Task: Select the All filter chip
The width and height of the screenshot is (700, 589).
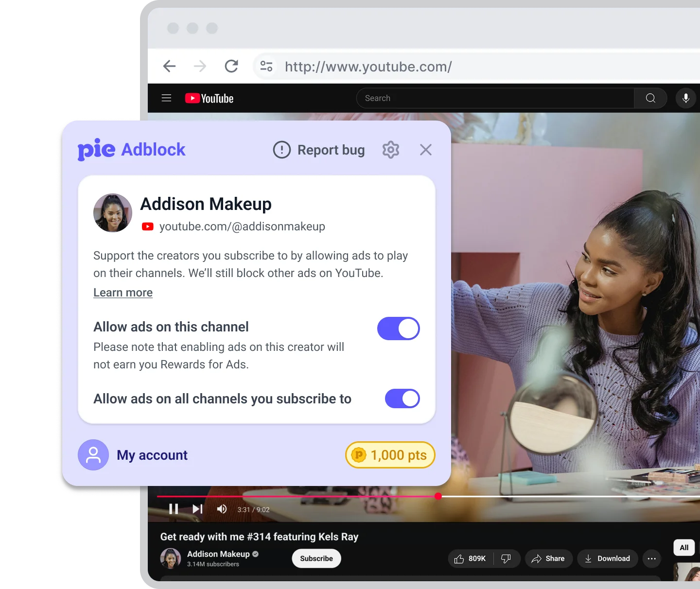Action: (x=684, y=548)
